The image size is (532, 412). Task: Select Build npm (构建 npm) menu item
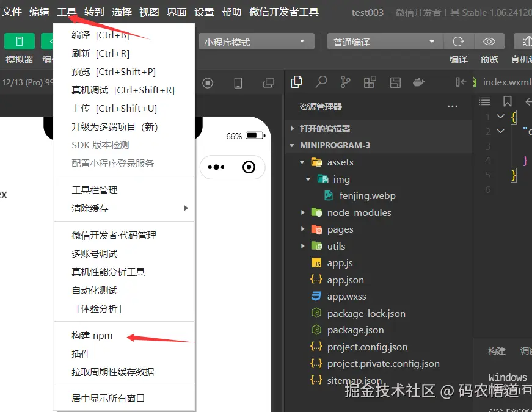pos(124,336)
